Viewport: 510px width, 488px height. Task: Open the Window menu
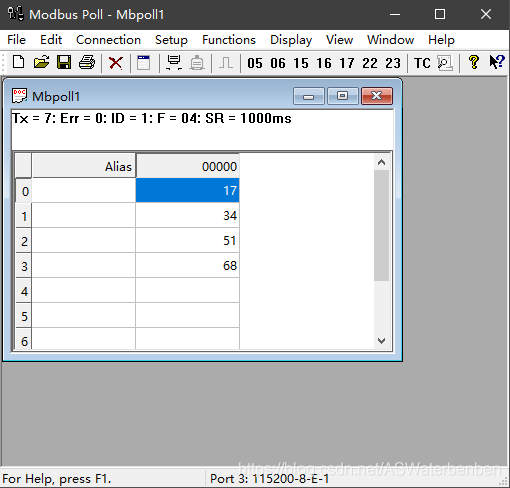390,40
